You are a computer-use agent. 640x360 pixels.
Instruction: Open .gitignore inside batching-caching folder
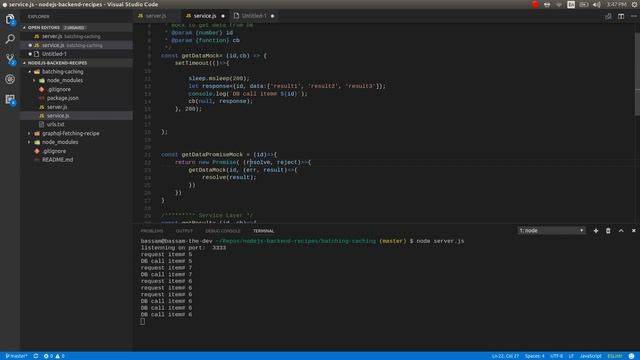(76, 89)
